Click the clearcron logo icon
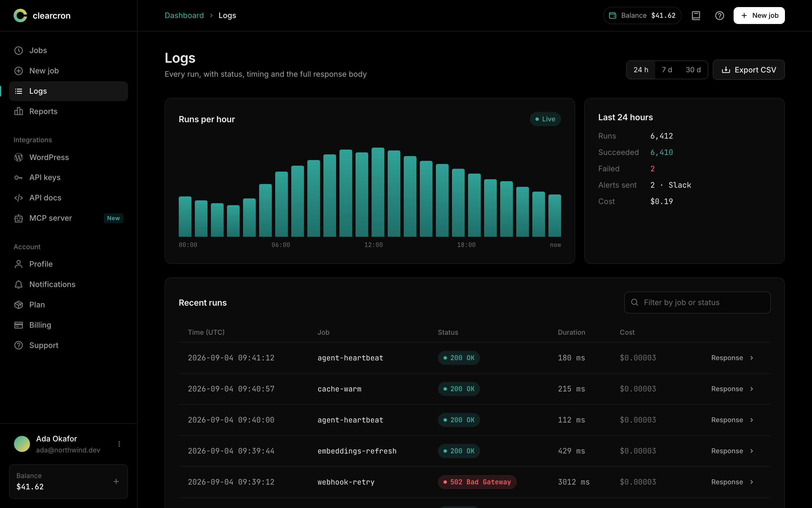The width and height of the screenshot is (812, 508). coord(20,16)
